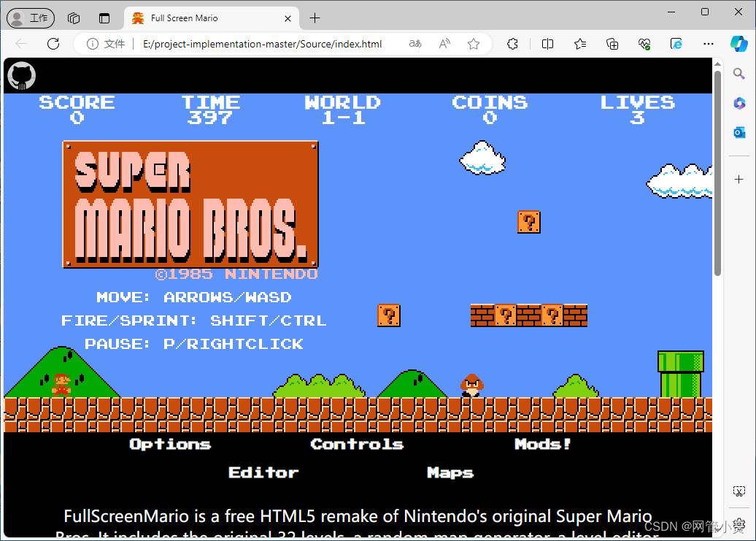Open a new tab with plus button
Image resolution: width=756 pixels, height=541 pixels.
click(x=315, y=18)
